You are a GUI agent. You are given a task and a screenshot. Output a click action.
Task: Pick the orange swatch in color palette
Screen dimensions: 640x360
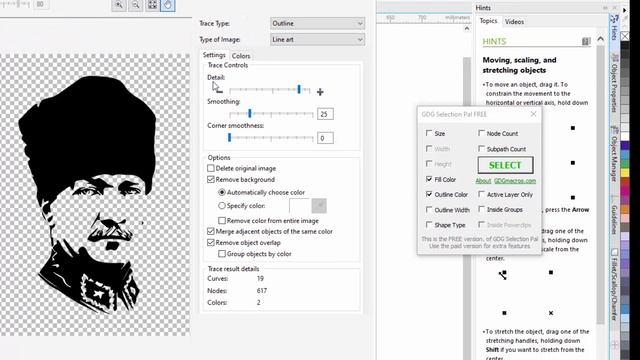(625, 209)
